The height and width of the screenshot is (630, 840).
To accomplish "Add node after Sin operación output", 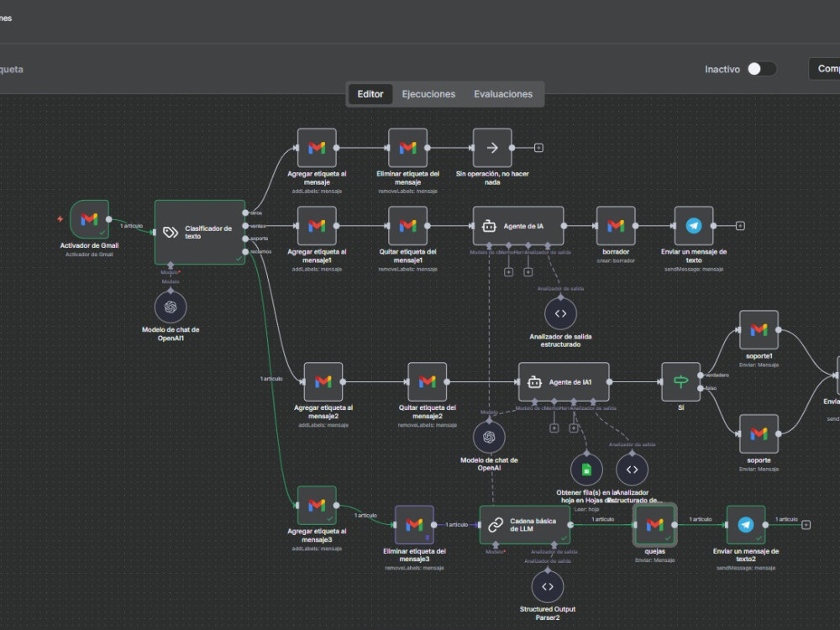I will click(x=539, y=148).
